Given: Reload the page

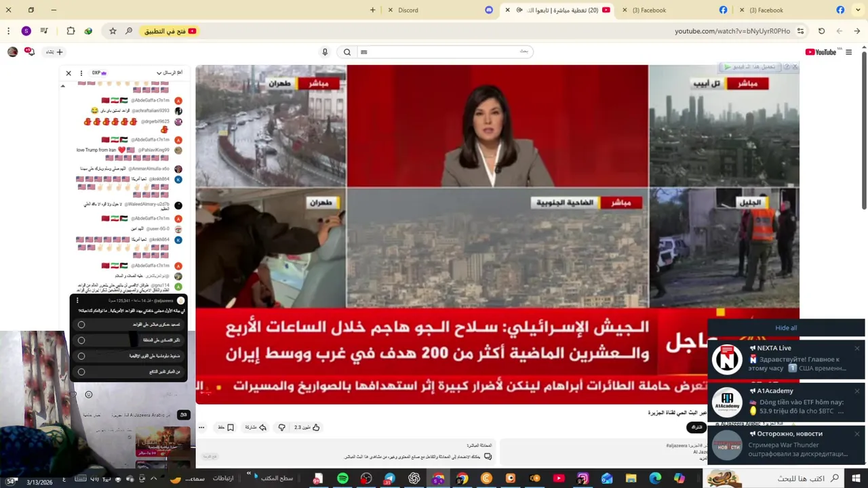Looking at the screenshot, I should pyautogui.click(x=821, y=31).
